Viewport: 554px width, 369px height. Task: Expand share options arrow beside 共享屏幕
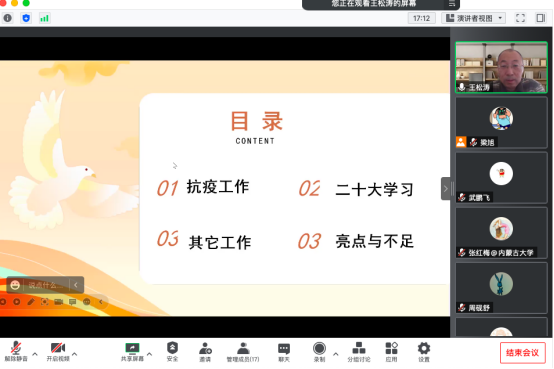coord(149,353)
